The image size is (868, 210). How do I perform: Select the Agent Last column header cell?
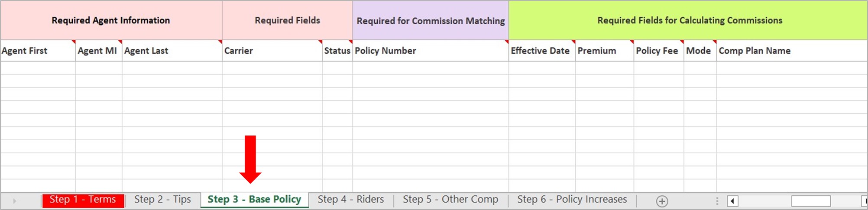pyautogui.click(x=172, y=51)
